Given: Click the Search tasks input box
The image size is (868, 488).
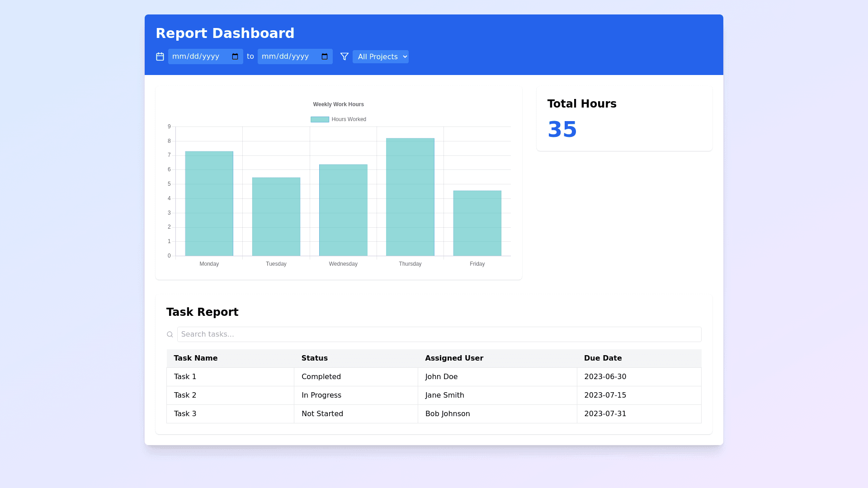Looking at the screenshot, I should pos(439,334).
